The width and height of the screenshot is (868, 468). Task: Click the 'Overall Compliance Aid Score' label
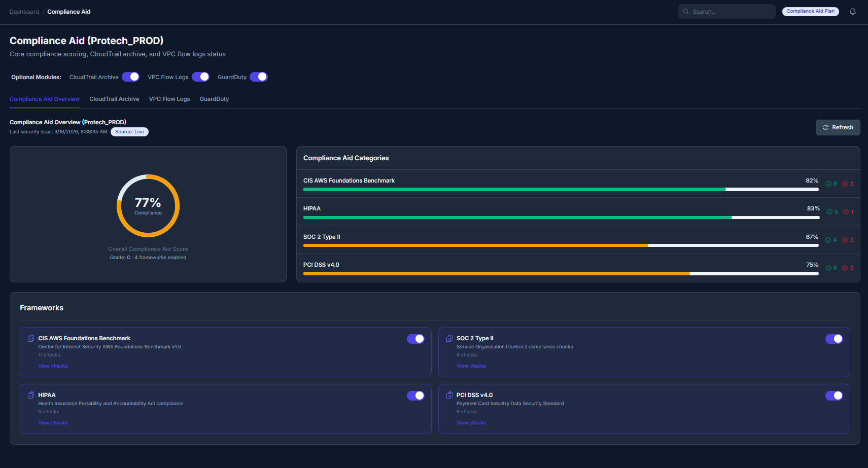(148, 249)
